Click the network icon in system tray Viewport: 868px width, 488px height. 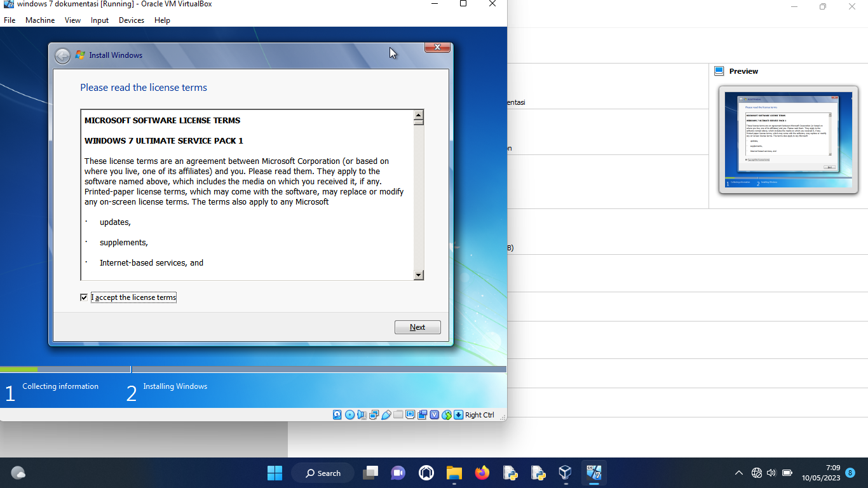(x=757, y=473)
